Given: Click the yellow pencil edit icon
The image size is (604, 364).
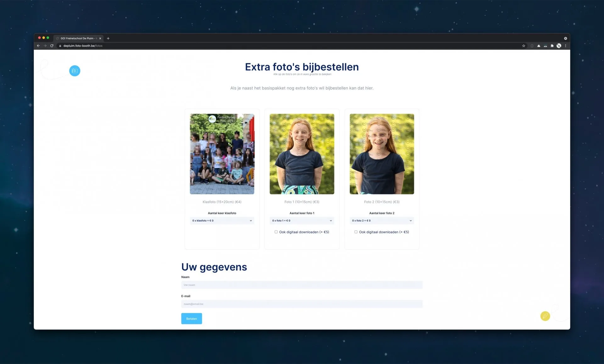Looking at the screenshot, I should (x=545, y=316).
